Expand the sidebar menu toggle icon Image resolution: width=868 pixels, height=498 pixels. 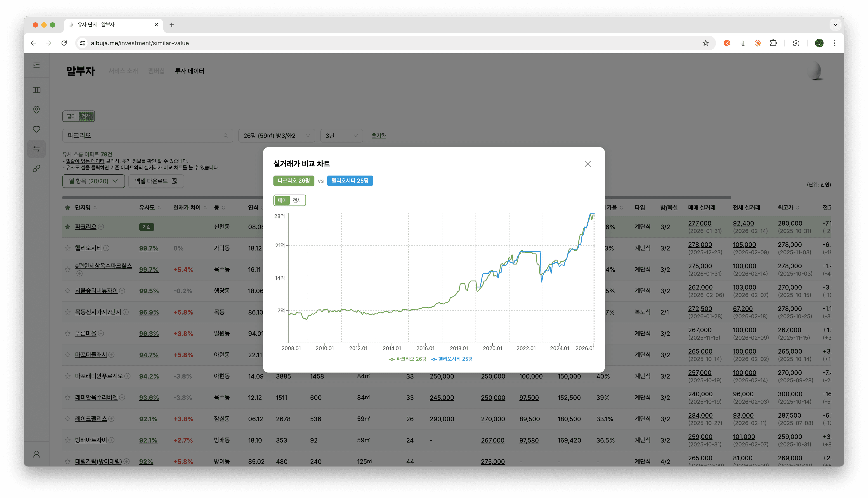[x=37, y=65]
